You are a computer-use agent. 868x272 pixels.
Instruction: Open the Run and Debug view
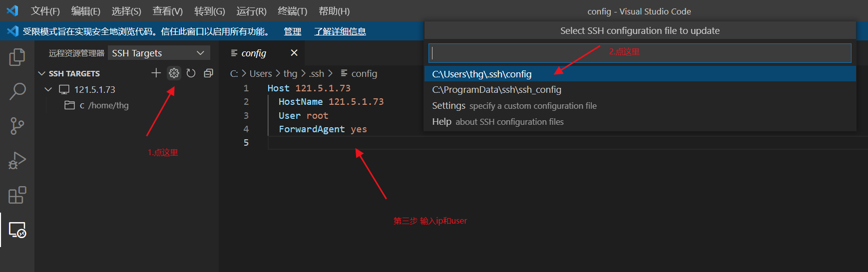pos(17,161)
